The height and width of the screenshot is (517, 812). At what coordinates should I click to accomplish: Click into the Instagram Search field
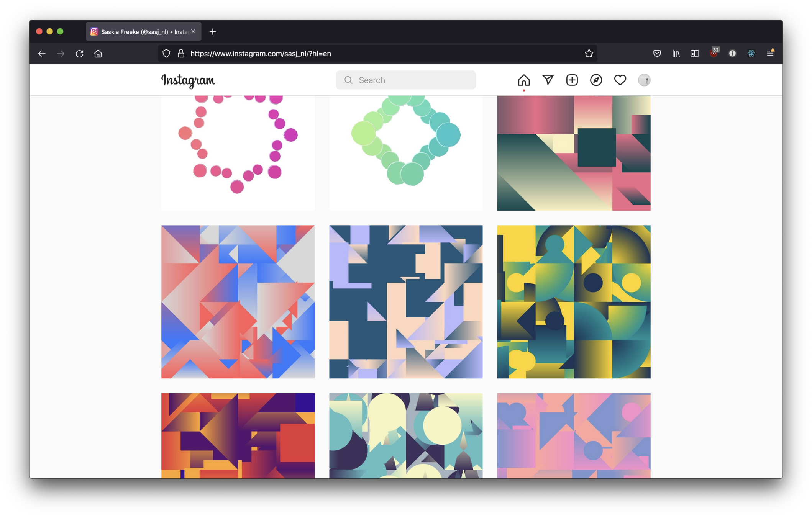click(x=406, y=80)
